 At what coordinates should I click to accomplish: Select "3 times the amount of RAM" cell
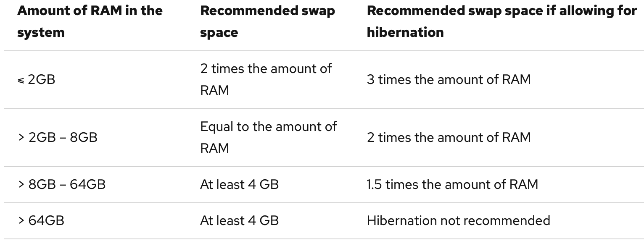(449, 80)
